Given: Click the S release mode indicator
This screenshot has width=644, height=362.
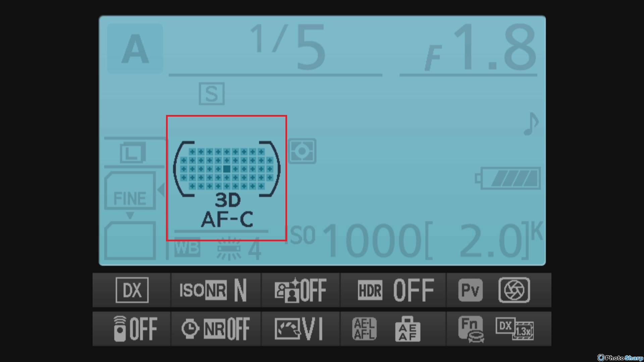Looking at the screenshot, I should point(212,94).
